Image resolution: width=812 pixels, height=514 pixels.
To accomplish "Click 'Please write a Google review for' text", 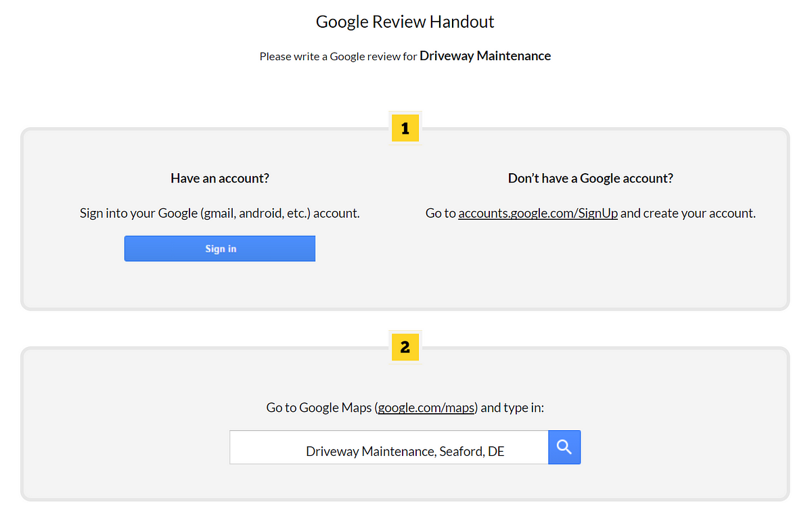I will 338,56.
